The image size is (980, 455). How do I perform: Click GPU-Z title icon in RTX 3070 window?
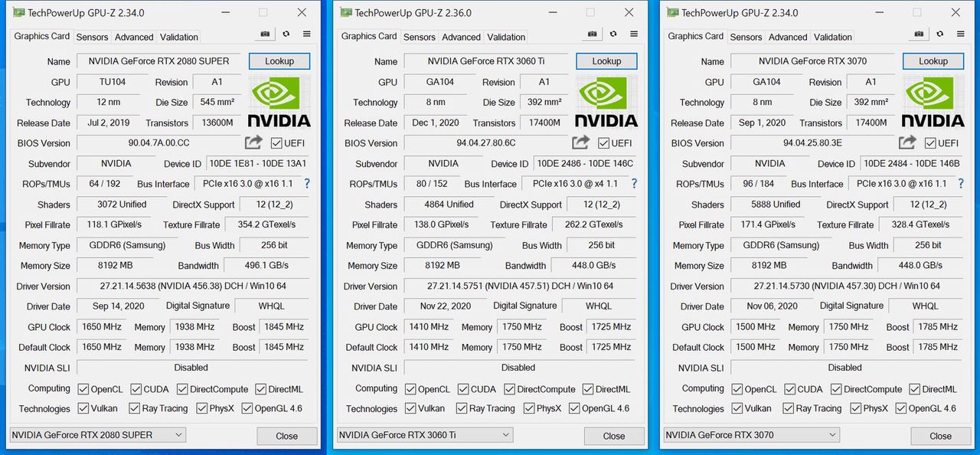674,12
